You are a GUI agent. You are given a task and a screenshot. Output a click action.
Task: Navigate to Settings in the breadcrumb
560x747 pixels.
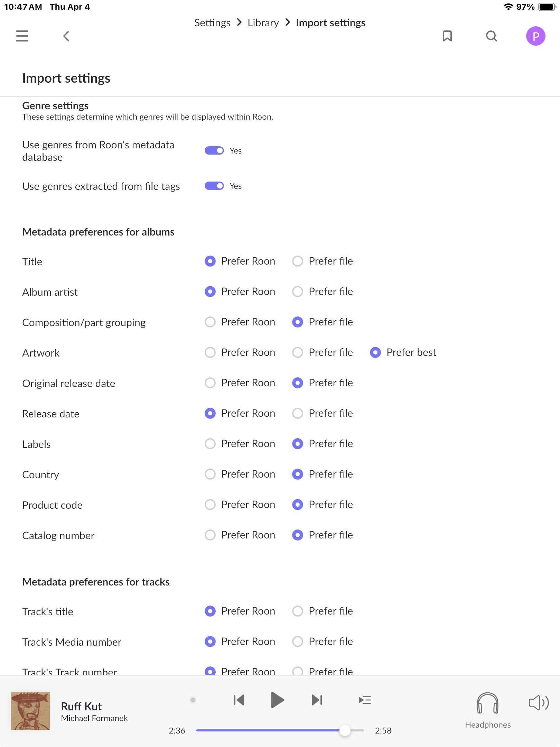[212, 23]
